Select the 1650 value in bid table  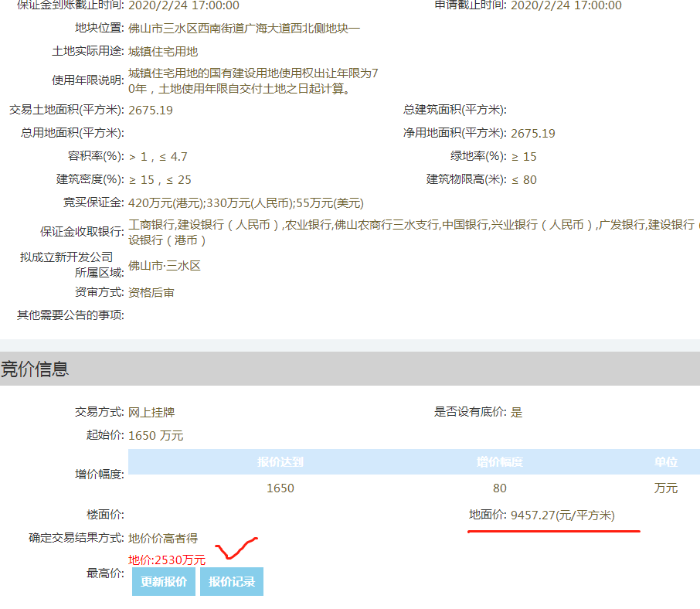coord(280,488)
